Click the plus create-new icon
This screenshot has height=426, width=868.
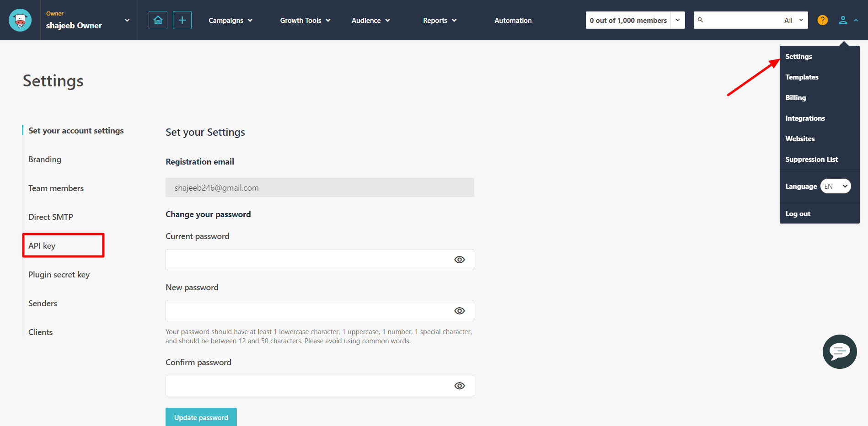(x=182, y=20)
